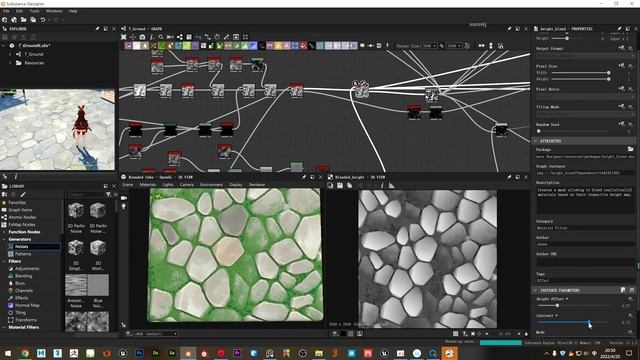Click the folder browse icon beside Package

click(x=631, y=149)
